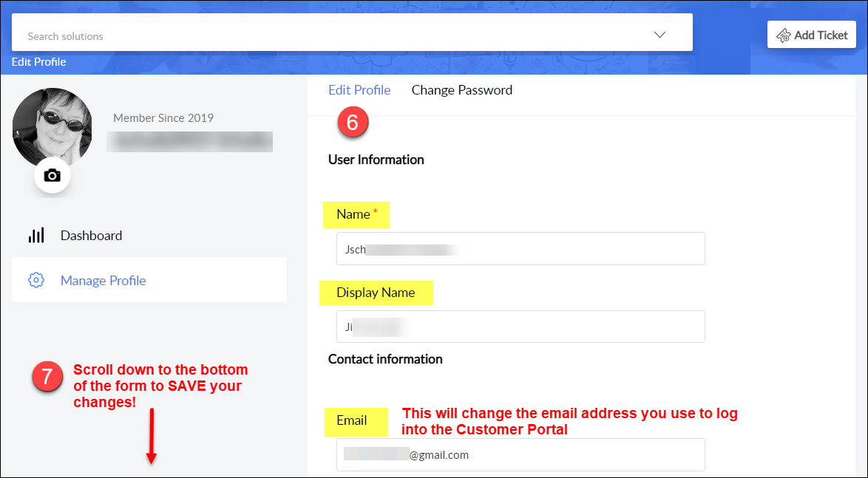Click into the Name text field
The height and width of the screenshot is (478, 868).
click(520, 249)
